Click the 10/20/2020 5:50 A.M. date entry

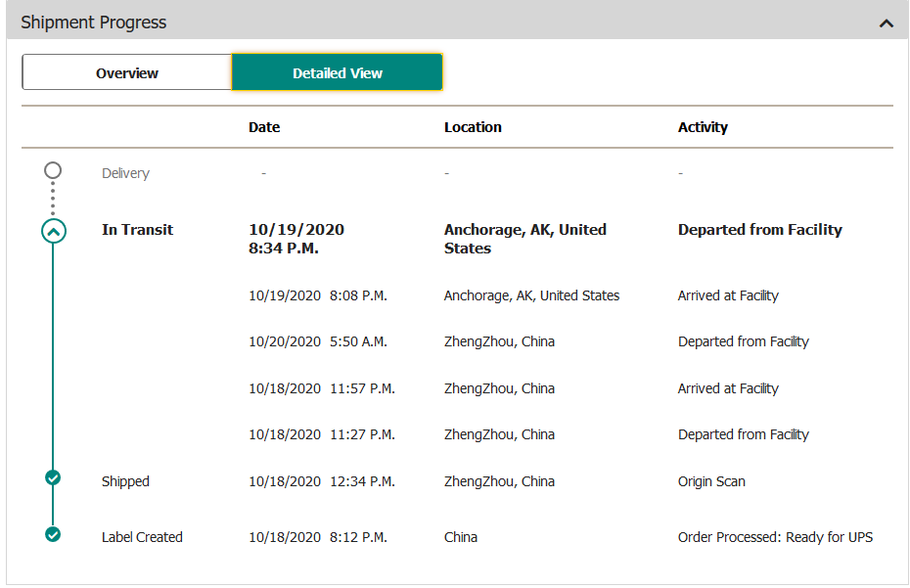click(318, 341)
